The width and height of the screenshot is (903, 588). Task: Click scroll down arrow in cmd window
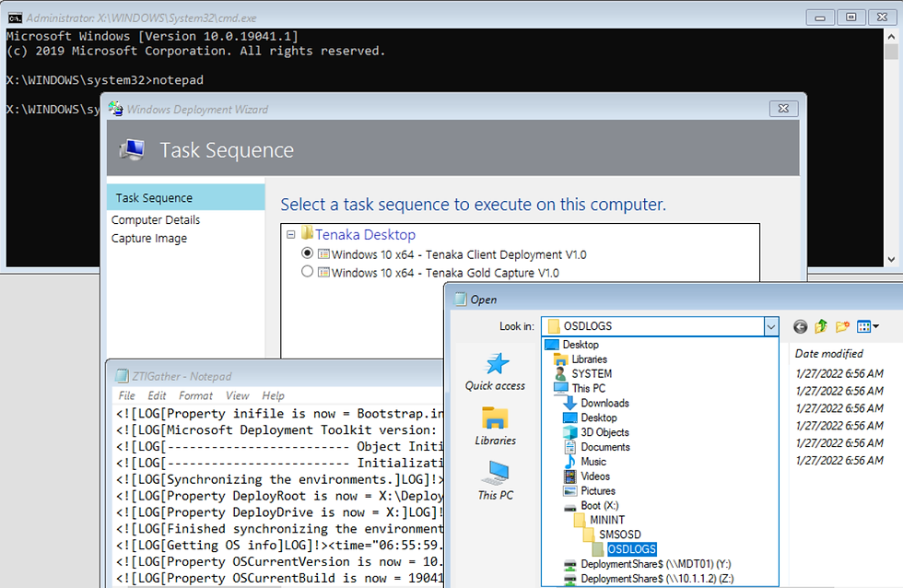click(x=892, y=259)
